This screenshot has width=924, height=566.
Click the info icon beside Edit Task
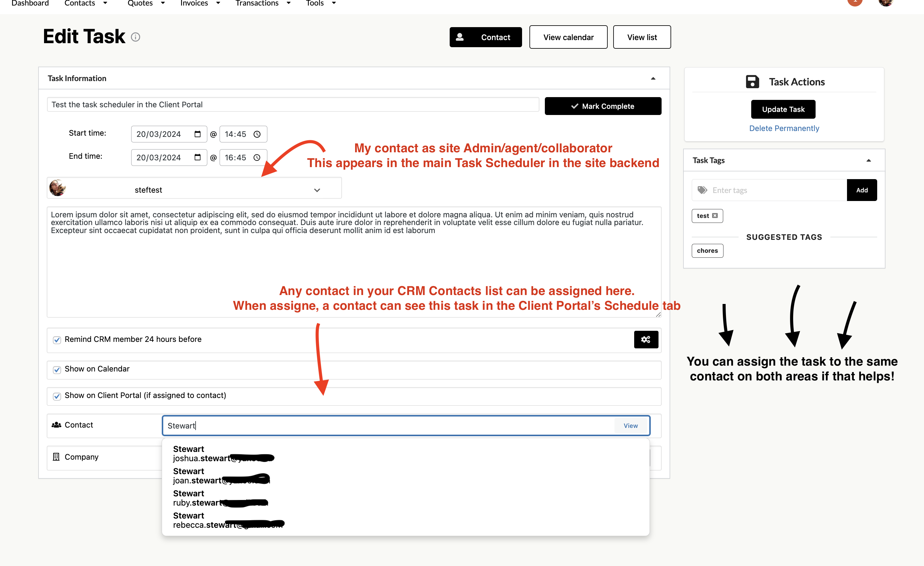click(x=136, y=37)
